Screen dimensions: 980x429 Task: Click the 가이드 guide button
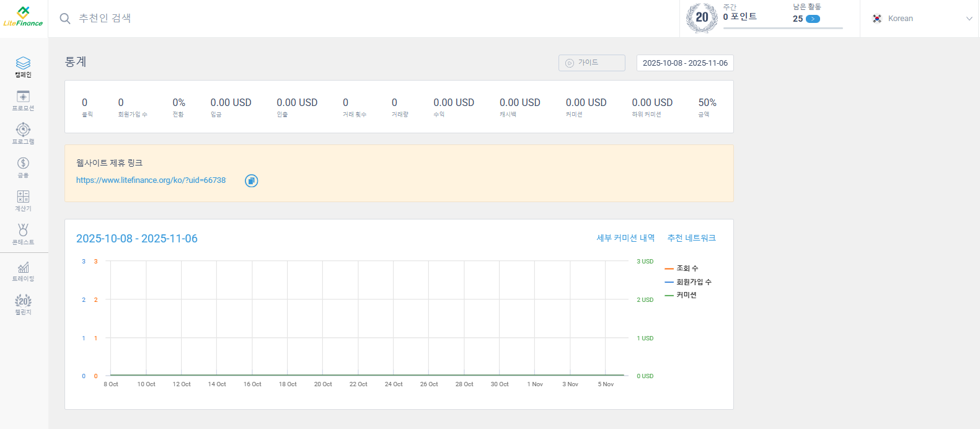click(x=592, y=63)
